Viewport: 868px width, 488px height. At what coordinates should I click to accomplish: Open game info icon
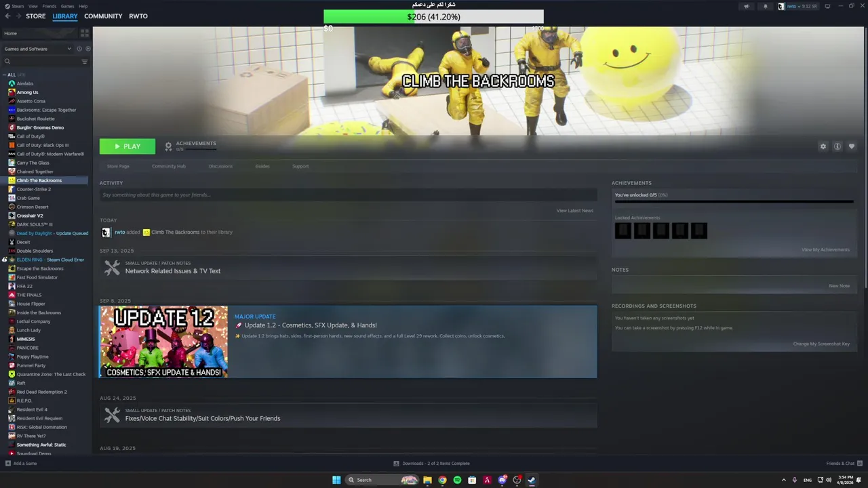click(837, 146)
